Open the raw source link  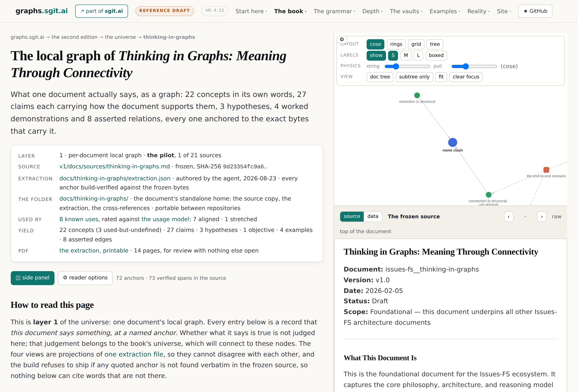coord(557,216)
